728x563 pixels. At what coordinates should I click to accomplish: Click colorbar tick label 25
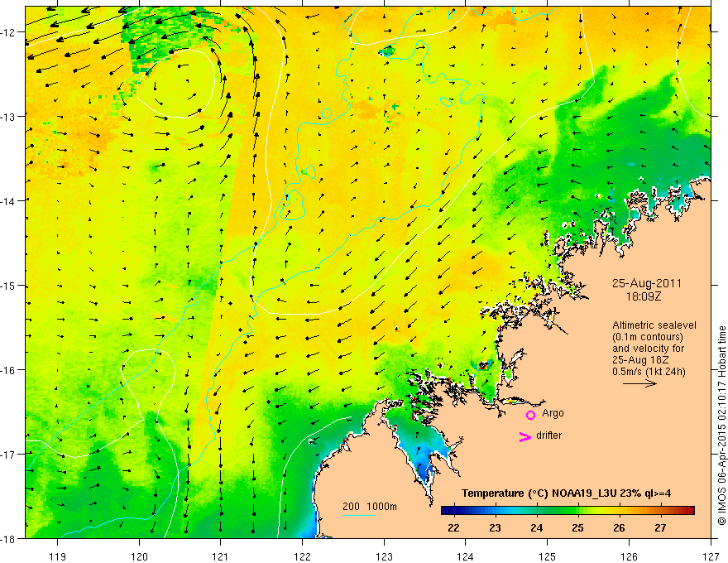click(x=577, y=527)
